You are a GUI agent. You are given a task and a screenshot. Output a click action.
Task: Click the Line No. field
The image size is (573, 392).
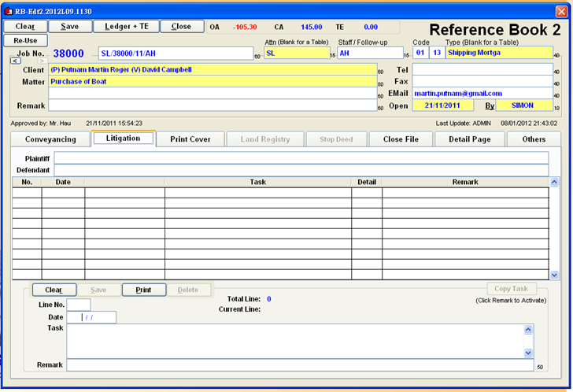pyautogui.click(x=79, y=305)
